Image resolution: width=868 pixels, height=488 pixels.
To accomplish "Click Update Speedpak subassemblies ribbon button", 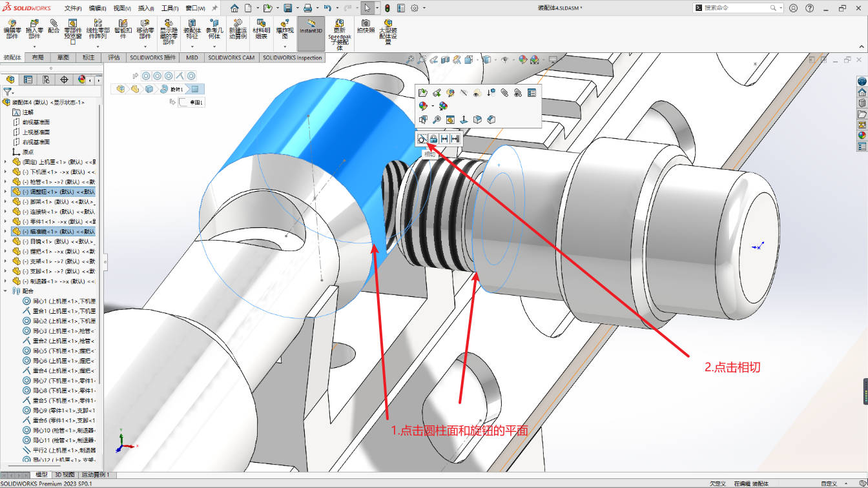I will [x=340, y=35].
